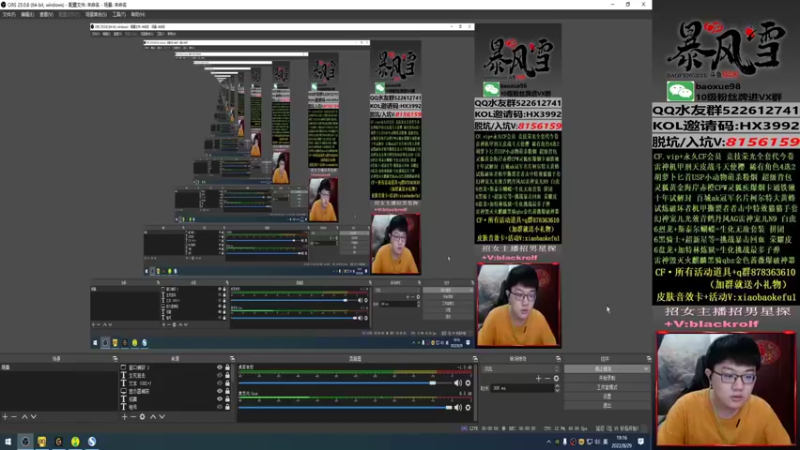
Task: Open the 场景集合(S) menu
Action: pos(96,14)
